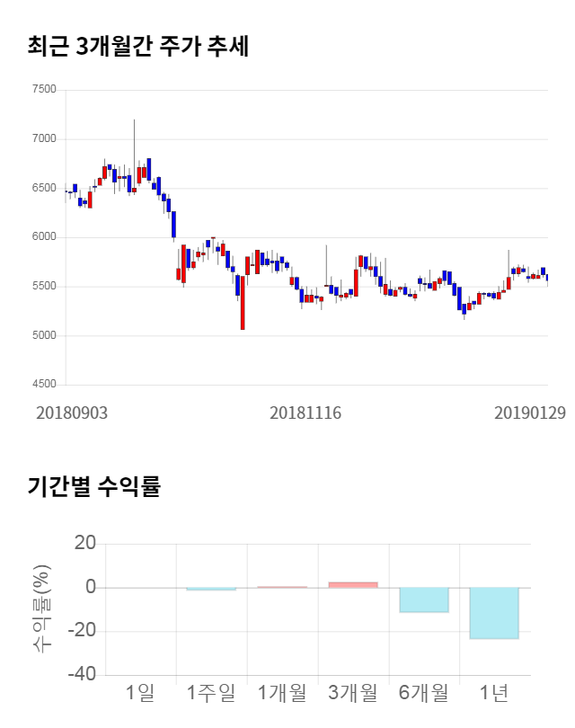Click the 7500 price axis label
Viewport: 575px width, 728px height.
click(43, 90)
